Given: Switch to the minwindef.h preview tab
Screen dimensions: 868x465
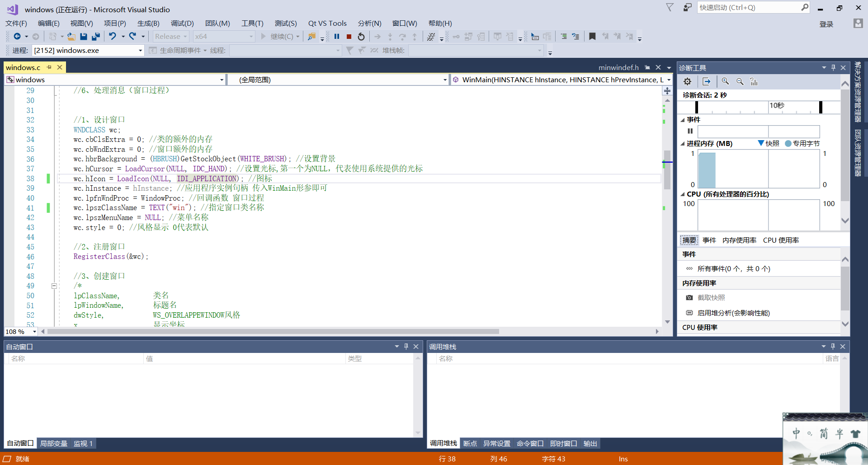Looking at the screenshot, I should coord(618,68).
